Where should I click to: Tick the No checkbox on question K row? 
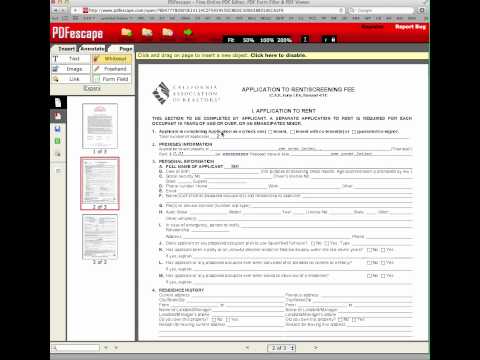[369, 250]
